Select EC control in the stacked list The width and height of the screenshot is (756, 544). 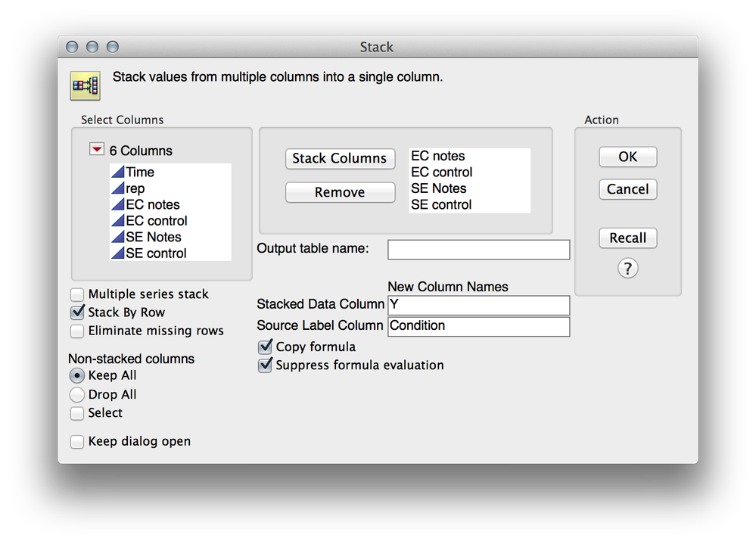coord(470,172)
